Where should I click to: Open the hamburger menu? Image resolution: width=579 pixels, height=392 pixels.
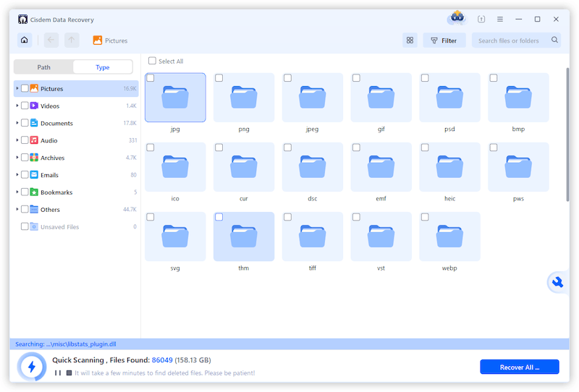pyautogui.click(x=500, y=20)
